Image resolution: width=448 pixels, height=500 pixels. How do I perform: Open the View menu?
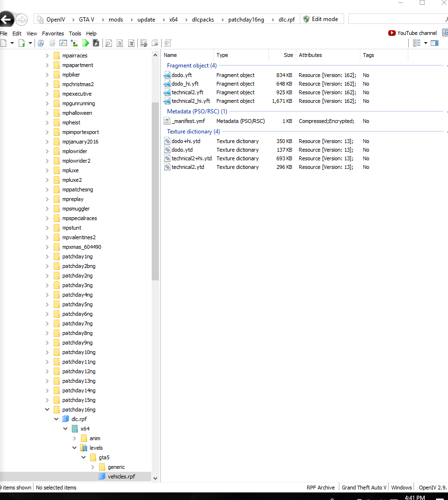tap(32, 33)
